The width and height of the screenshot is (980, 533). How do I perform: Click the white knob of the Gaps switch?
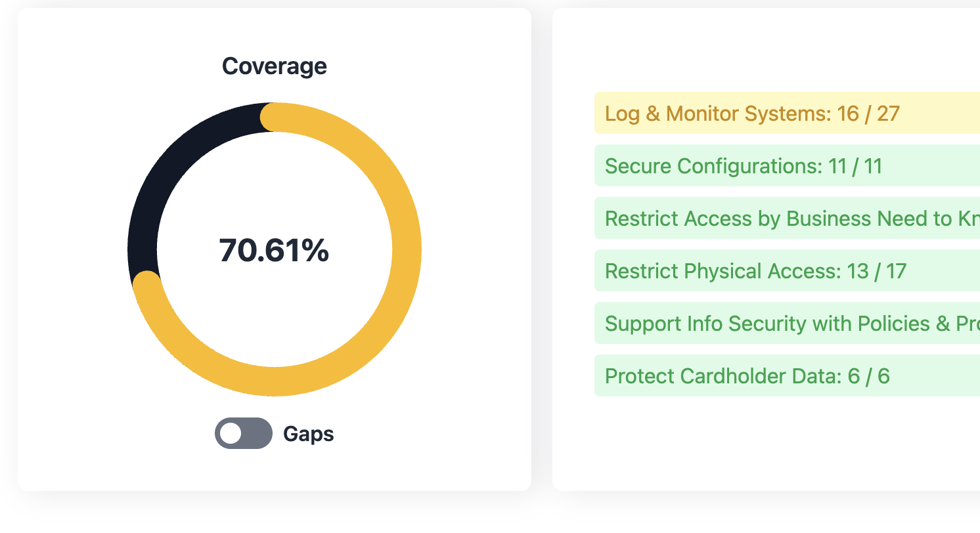coord(231,433)
